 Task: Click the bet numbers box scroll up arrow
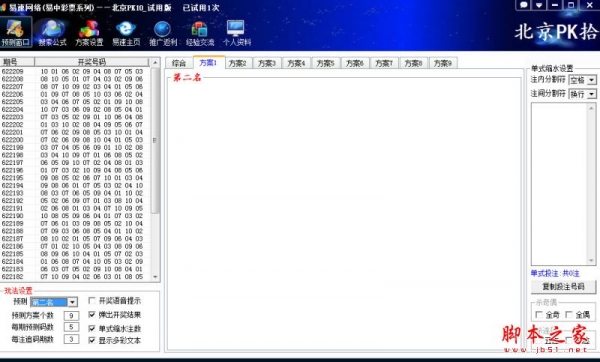pyautogui.click(x=591, y=108)
